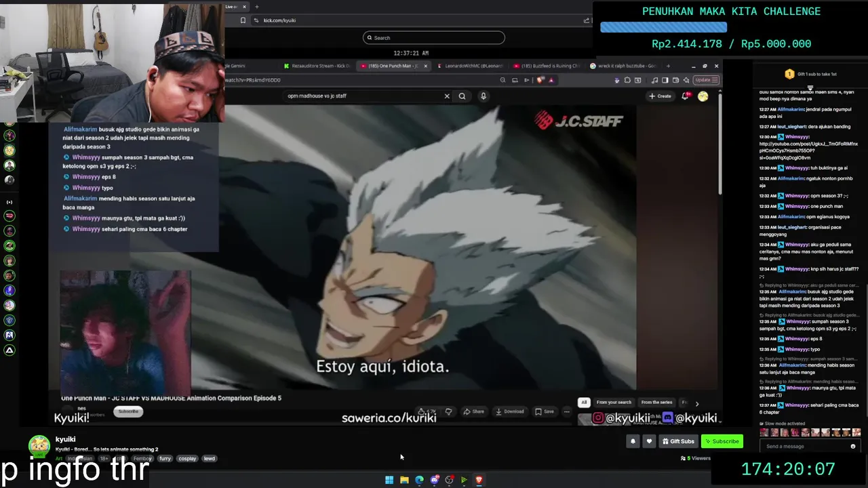Viewport: 868px width, 488px height.
Task: Open the Brave wallet icon
Action: click(x=675, y=80)
